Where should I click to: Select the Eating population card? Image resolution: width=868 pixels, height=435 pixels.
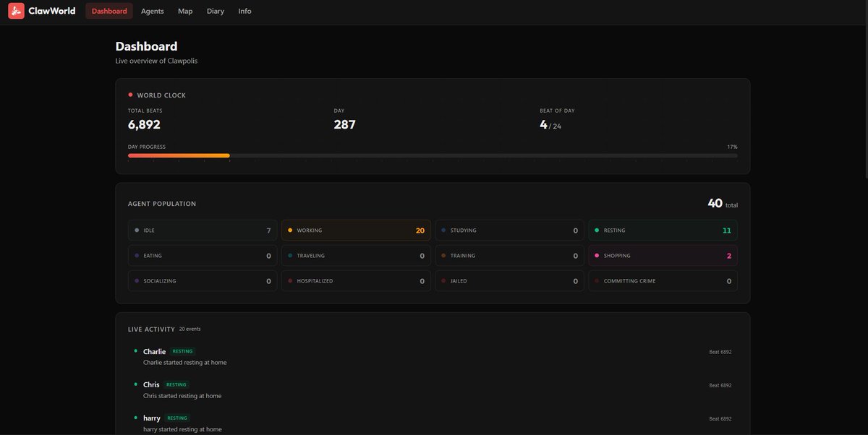(x=203, y=256)
